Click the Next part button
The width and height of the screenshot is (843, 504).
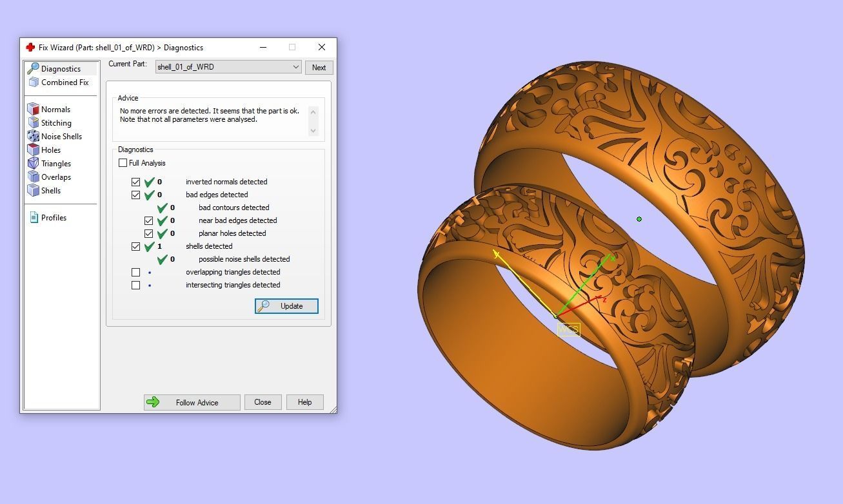pos(319,67)
